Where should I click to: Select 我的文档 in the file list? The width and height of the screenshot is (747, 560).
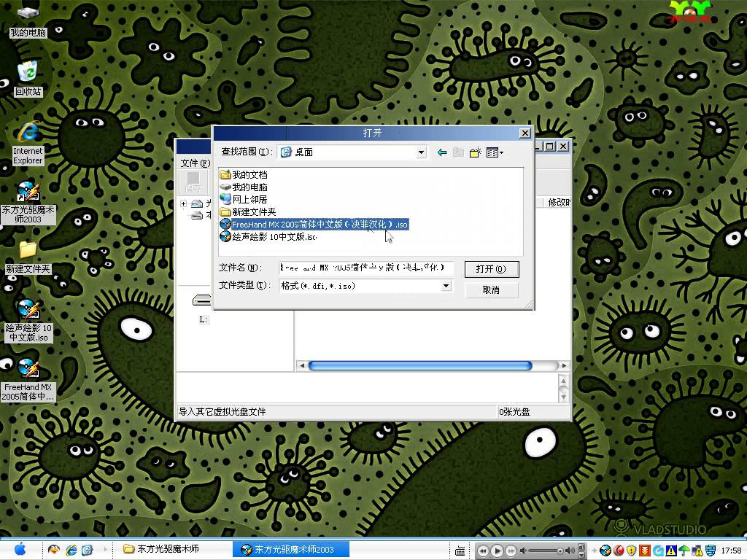click(244, 175)
